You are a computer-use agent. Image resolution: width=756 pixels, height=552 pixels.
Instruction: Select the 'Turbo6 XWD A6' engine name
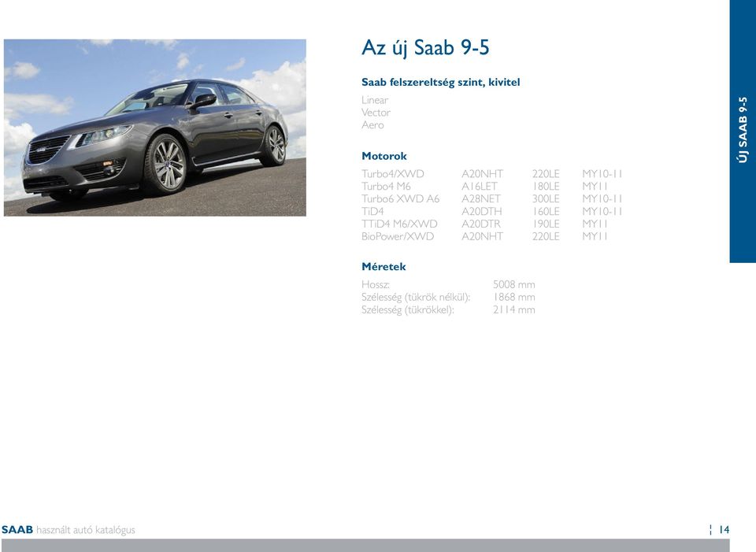point(401,198)
